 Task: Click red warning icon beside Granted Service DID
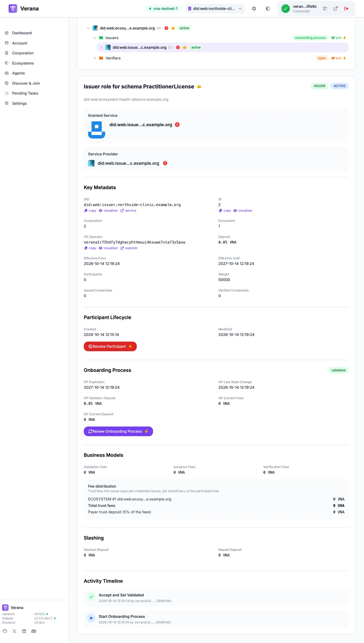pos(177,125)
